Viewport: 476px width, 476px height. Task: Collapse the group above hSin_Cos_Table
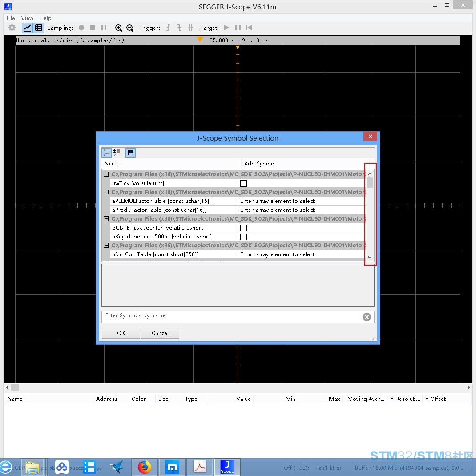pos(106,245)
